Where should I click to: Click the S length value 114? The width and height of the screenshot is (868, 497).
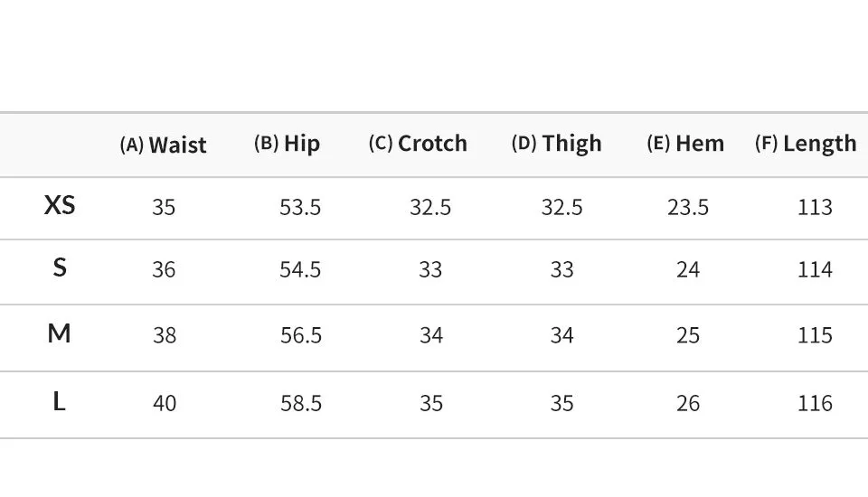coord(815,269)
